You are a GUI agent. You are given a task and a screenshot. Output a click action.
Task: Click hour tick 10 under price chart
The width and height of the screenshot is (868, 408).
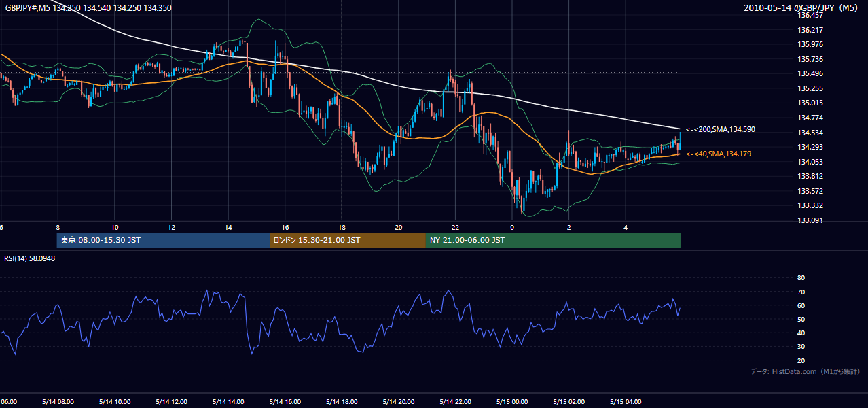[115, 228]
